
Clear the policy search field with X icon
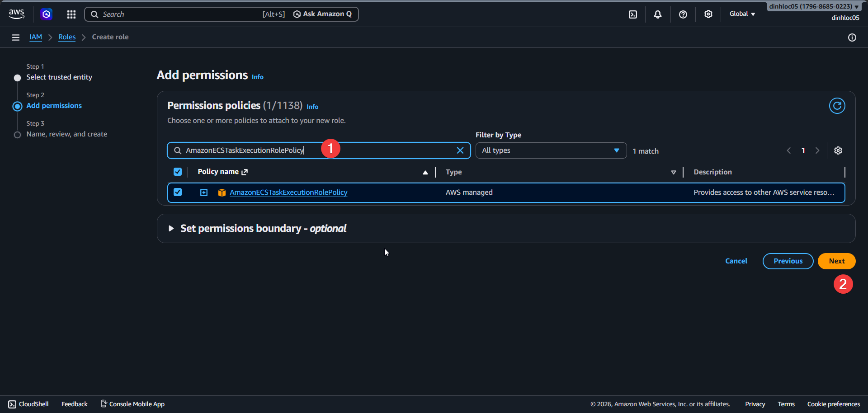[460, 150]
